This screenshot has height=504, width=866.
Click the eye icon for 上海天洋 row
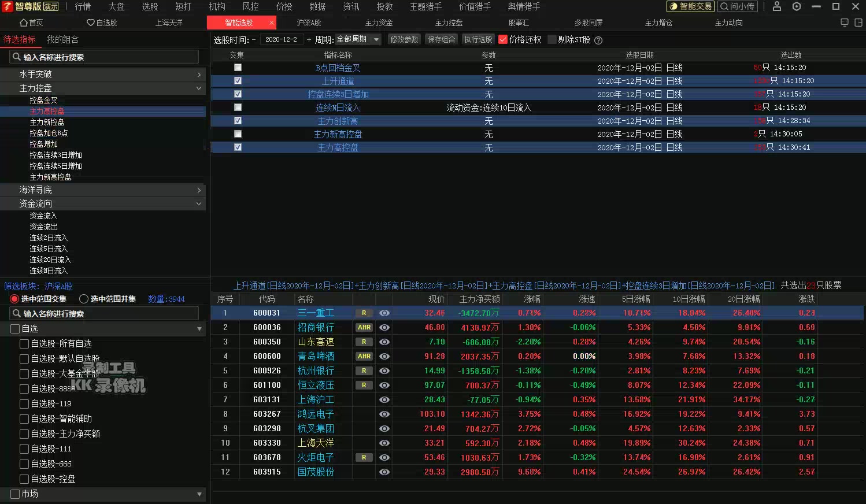384,443
